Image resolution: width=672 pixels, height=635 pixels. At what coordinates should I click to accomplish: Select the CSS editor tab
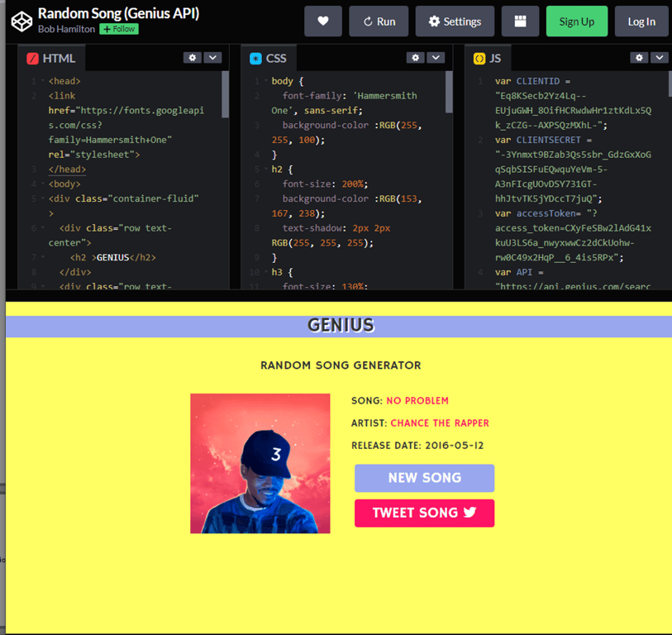pos(269,59)
